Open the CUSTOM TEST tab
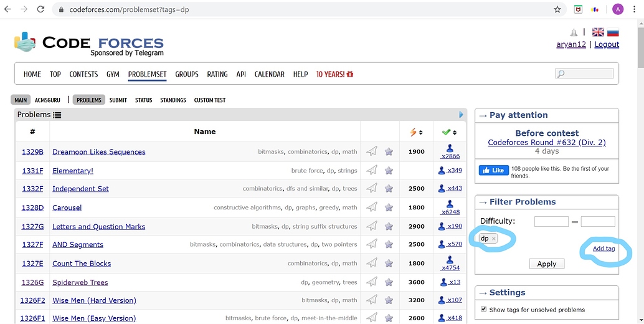Viewport: 644px width, 324px height. pyautogui.click(x=210, y=100)
